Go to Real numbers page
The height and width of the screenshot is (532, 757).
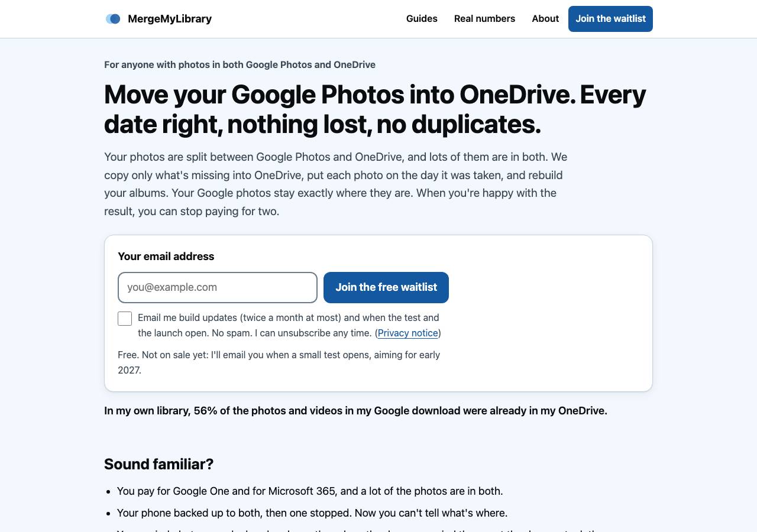pyautogui.click(x=484, y=19)
